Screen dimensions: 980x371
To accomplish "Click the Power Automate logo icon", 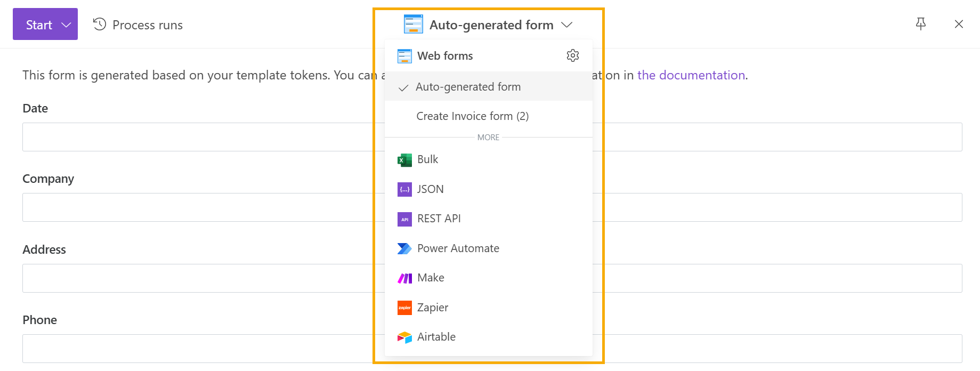I will [x=404, y=249].
